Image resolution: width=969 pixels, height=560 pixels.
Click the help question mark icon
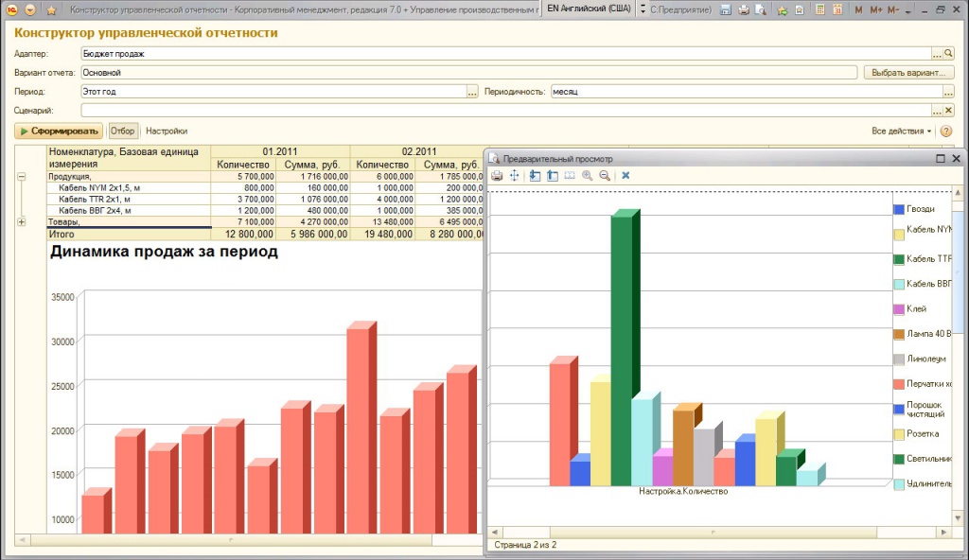(x=946, y=131)
